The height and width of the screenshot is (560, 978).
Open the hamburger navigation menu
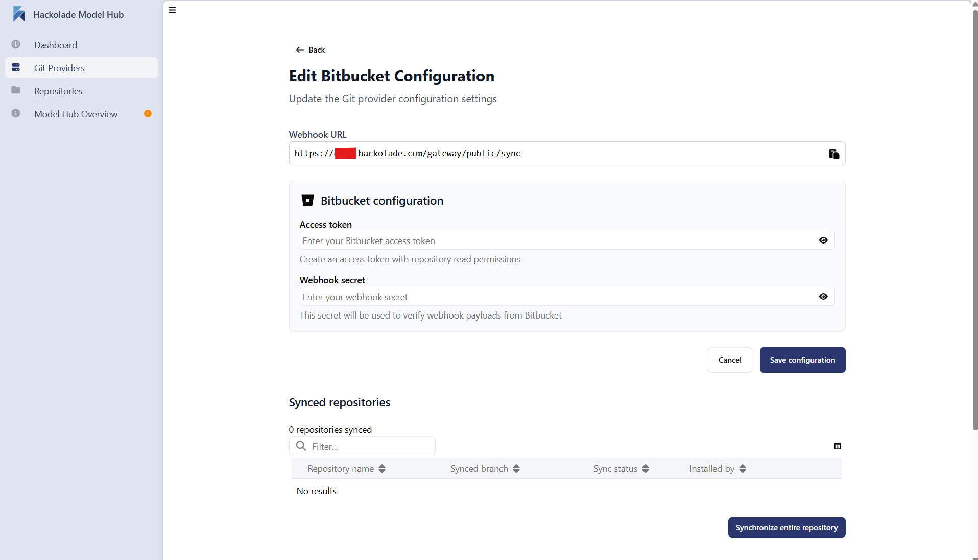172,10
